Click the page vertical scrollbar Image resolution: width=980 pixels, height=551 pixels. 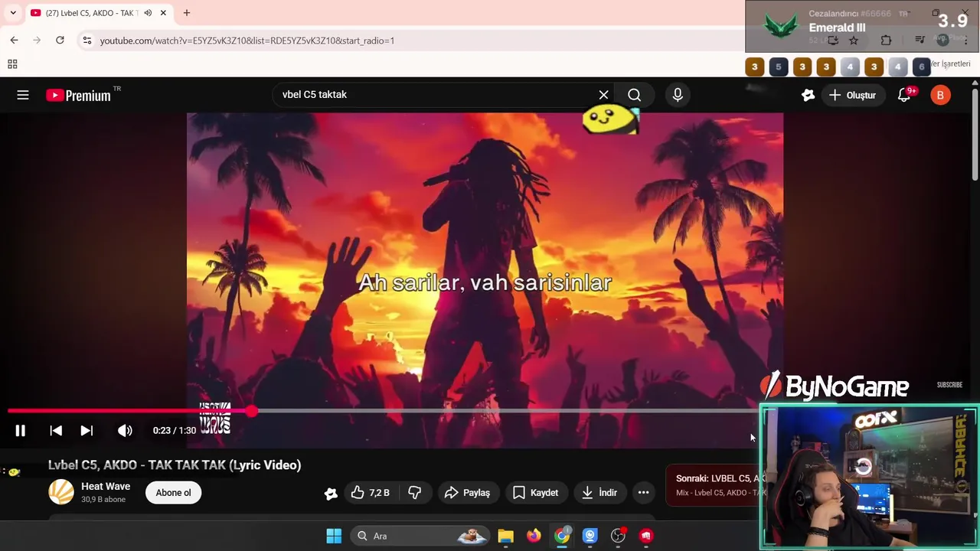975,134
